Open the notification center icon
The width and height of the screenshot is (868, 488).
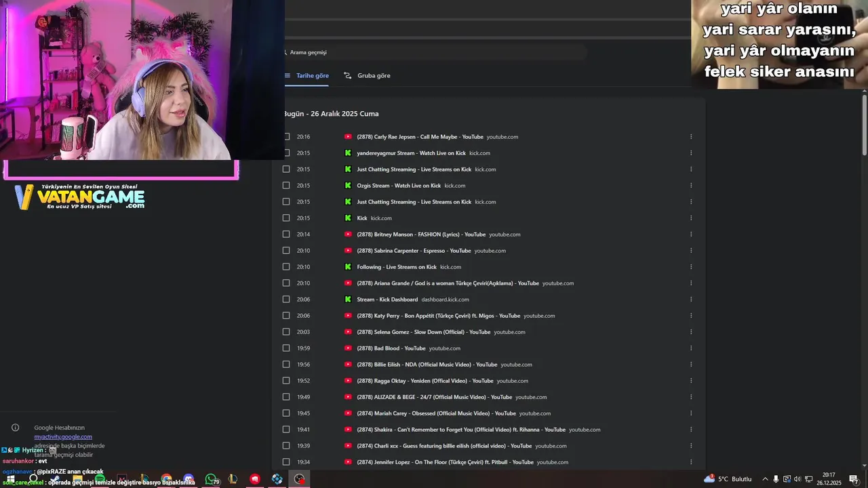pyautogui.click(x=854, y=479)
